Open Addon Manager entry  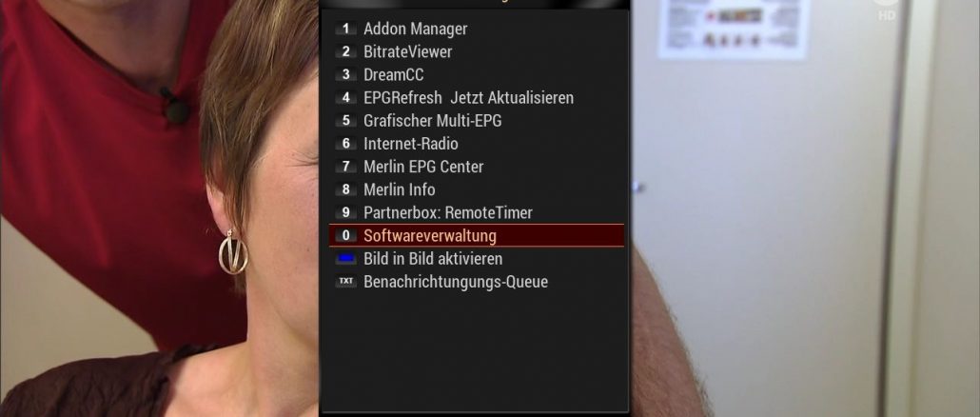[477, 29]
